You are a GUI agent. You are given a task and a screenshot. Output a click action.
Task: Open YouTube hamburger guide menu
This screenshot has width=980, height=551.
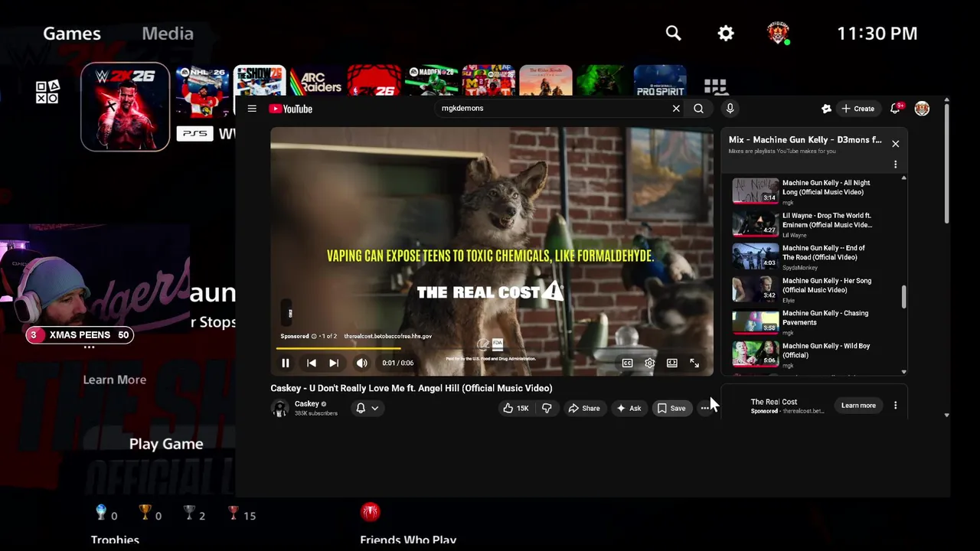click(x=252, y=109)
